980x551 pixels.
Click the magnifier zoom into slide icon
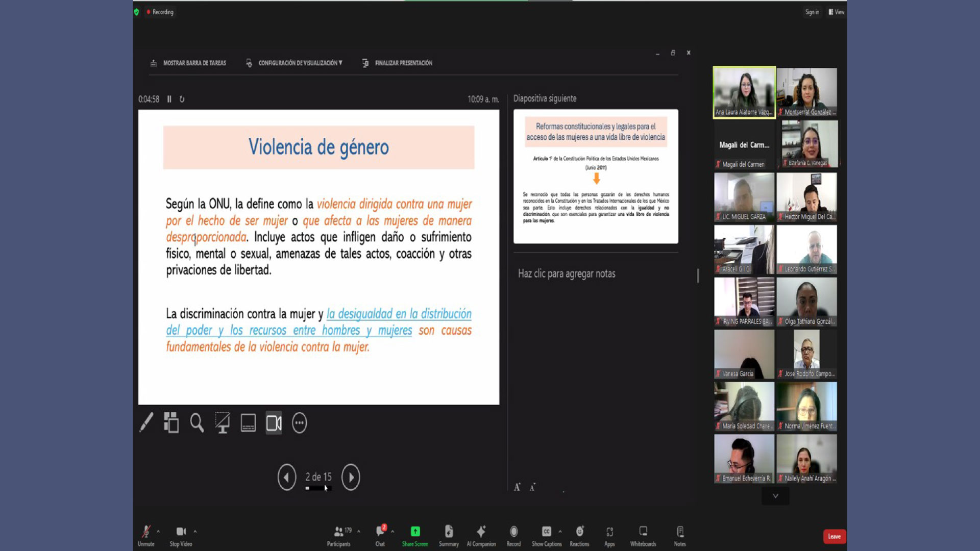point(197,423)
